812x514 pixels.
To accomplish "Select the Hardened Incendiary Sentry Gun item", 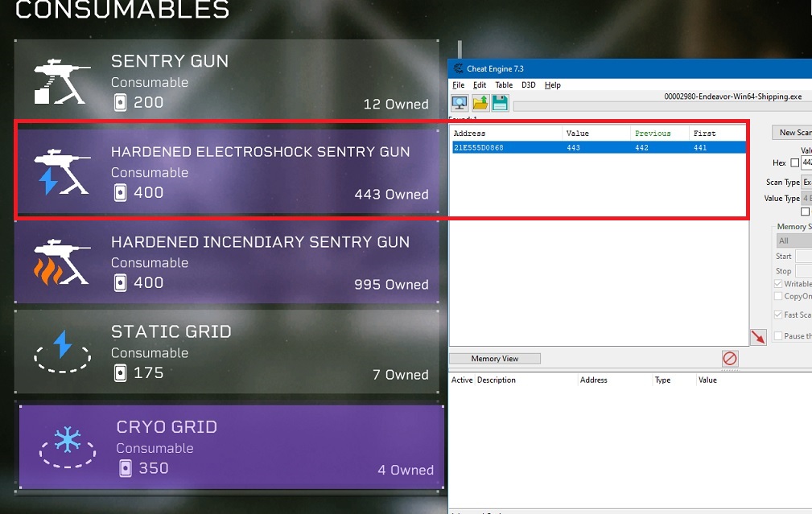I will (x=227, y=263).
